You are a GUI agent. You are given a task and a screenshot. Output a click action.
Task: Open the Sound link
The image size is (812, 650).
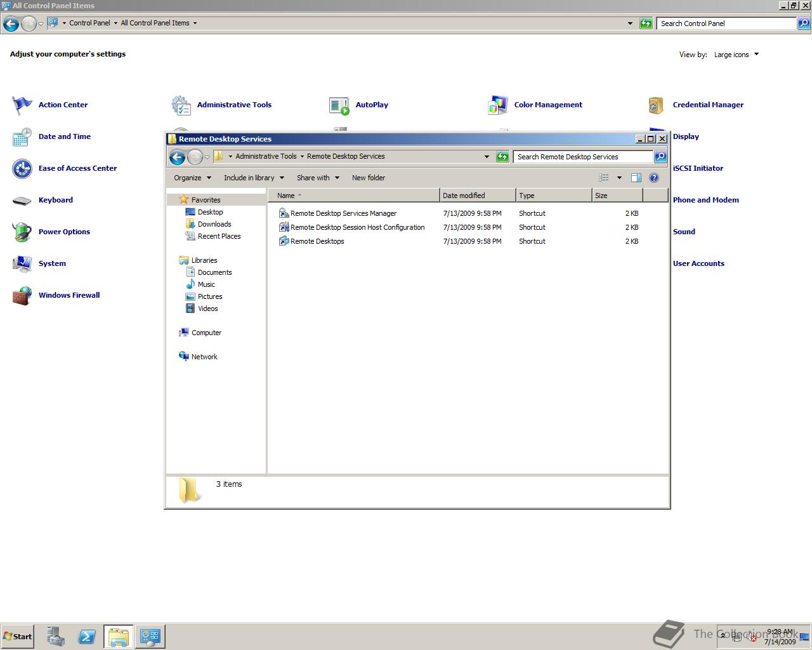tap(684, 232)
